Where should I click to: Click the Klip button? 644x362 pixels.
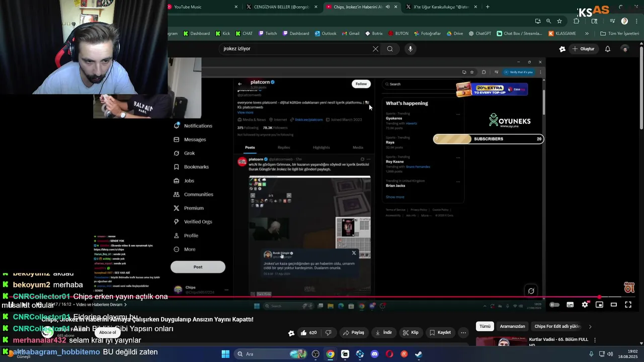[x=411, y=332]
